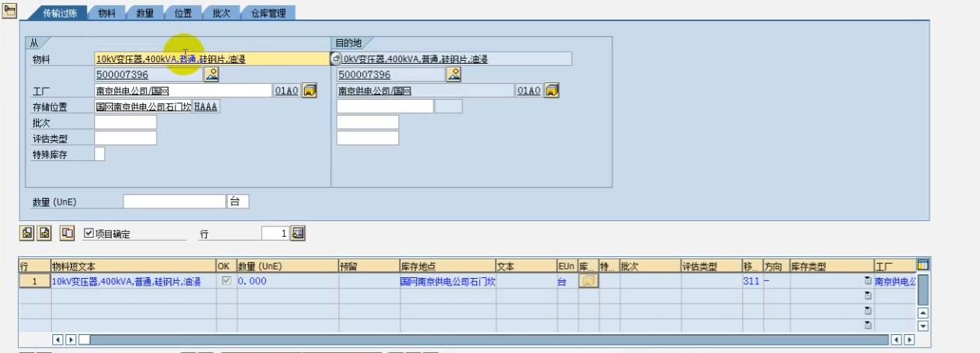980x353 pixels.
Task: Check the 特殊库存 box in the From section
Action: [x=100, y=154]
